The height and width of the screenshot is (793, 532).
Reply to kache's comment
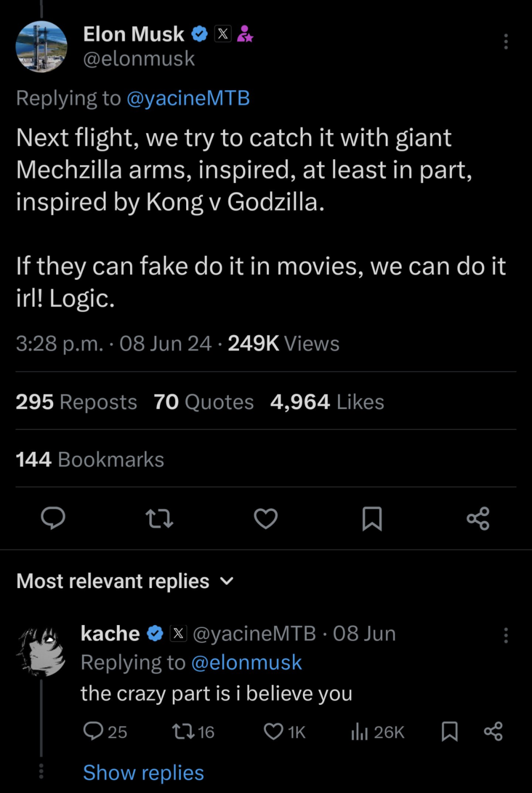94,731
